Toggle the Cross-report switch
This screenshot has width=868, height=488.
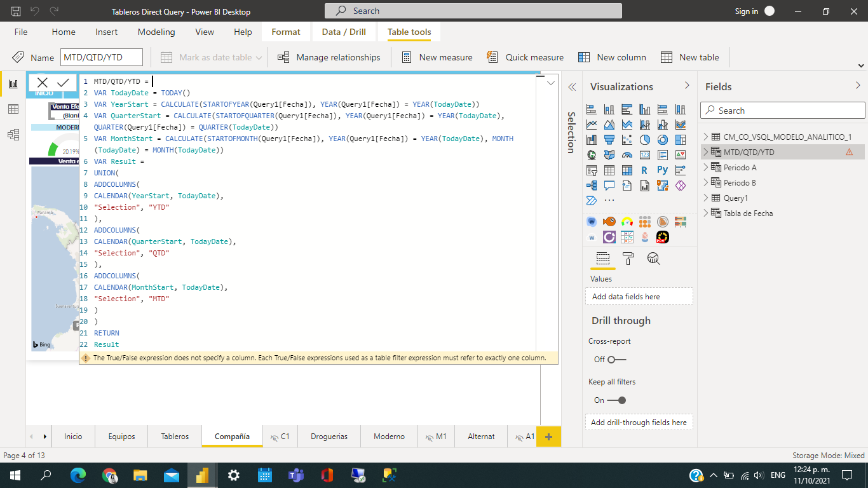pyautogui.click(x=616, y=360)
